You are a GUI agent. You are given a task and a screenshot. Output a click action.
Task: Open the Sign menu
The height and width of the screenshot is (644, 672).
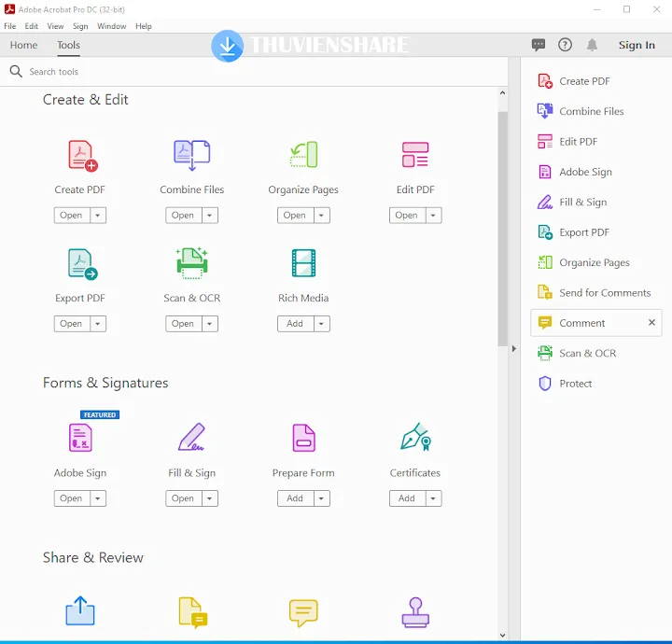[80, 26]
